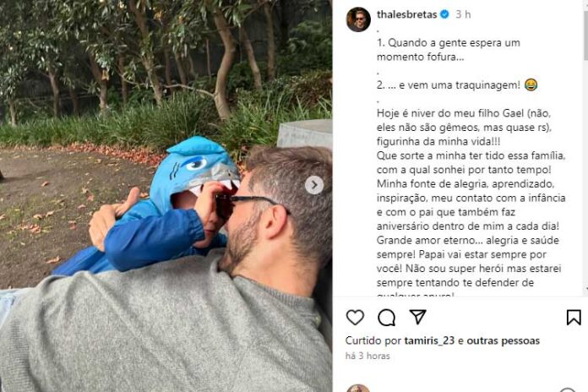Screen dimensions: 588x392
Task: Open tamiris_23 profile from likes
Action: click(x=429, y=340)
